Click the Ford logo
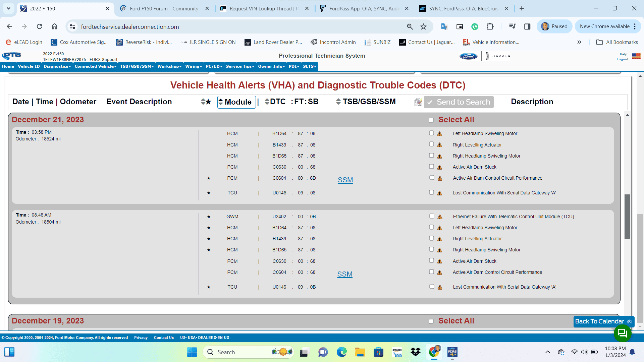The image size is (644, 362). 469,56
